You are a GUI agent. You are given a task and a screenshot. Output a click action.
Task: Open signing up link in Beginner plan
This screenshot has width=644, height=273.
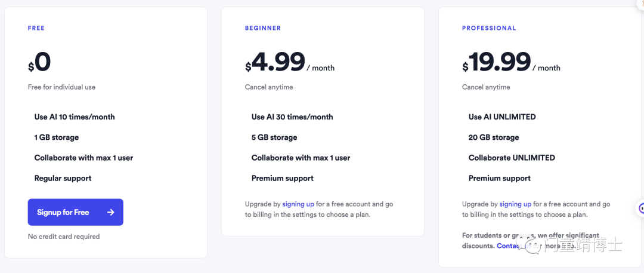coord(298,204)
